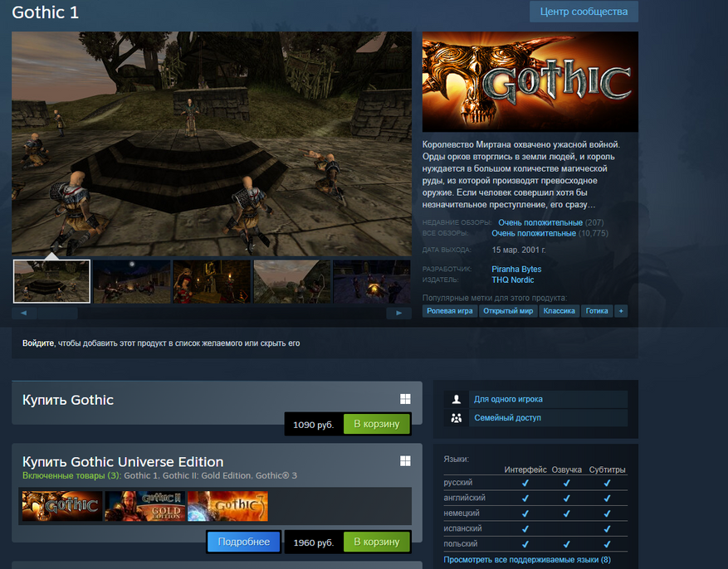Click Просмотреть все поддерживаемые языки (8)
This screenshot has height=569, width=728.
(x=527, y=560)
